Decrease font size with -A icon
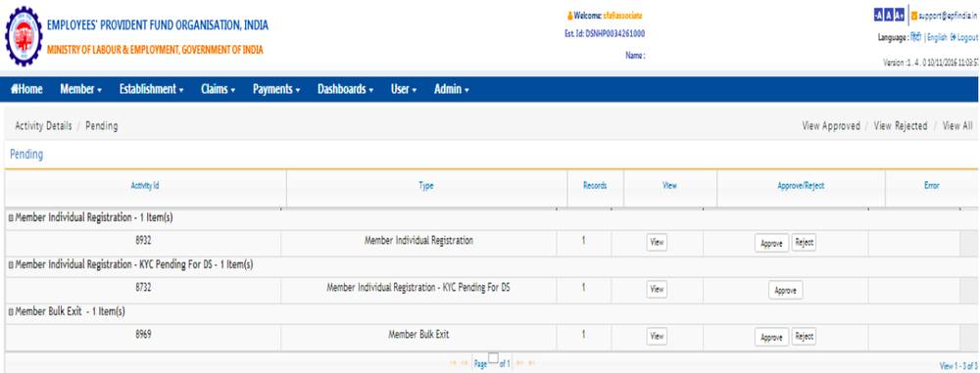The image size is (980, 373). click(879, 16)
